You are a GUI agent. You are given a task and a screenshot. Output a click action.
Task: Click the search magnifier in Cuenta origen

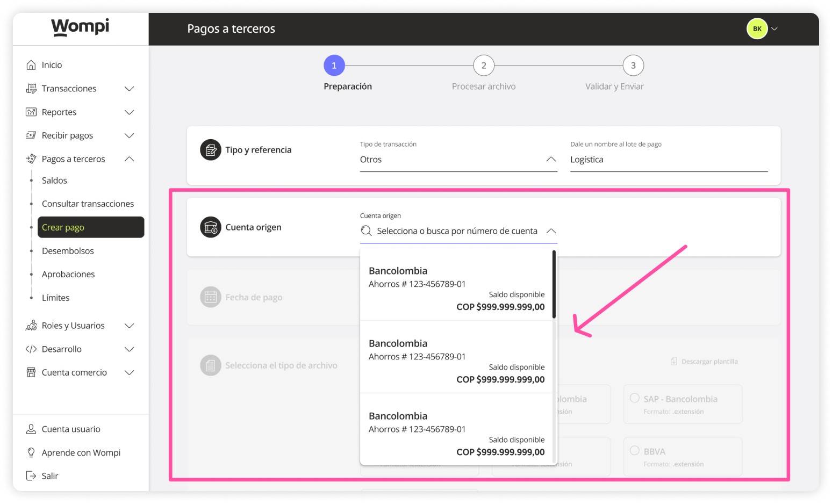[367, 231]
